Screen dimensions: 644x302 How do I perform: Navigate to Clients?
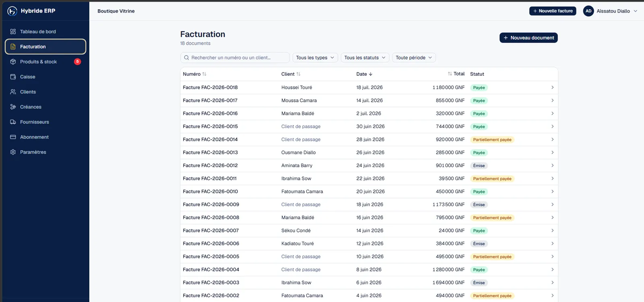tap(45, 92)
